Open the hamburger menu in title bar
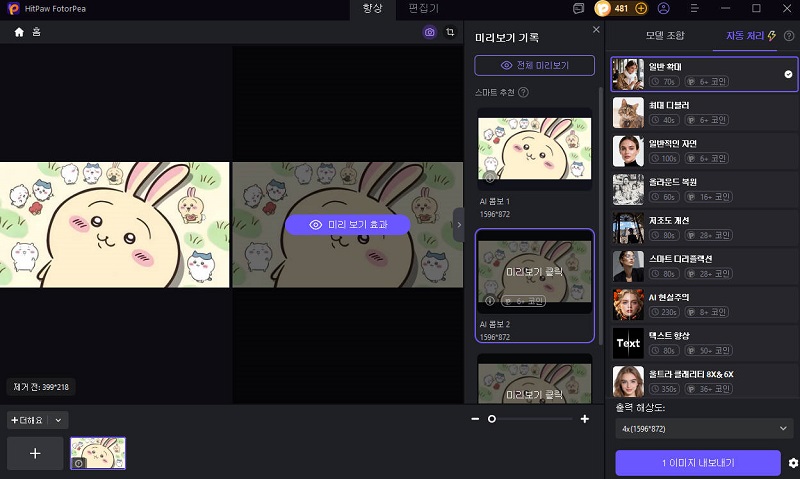This screenshot has width=800, height=479. [x=694, y=8]
